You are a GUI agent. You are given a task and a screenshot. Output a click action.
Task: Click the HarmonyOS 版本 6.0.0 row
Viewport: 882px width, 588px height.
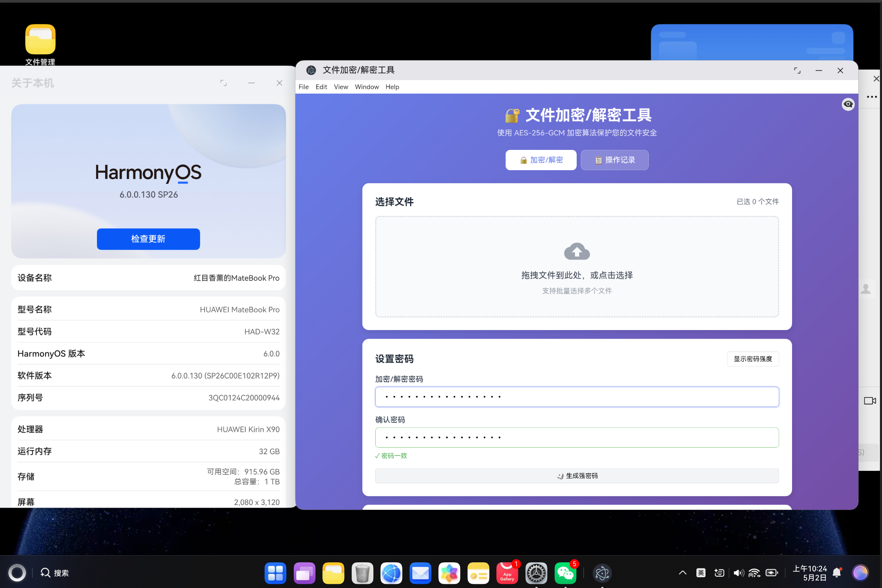pyautogui.click(x=148, y=354)
